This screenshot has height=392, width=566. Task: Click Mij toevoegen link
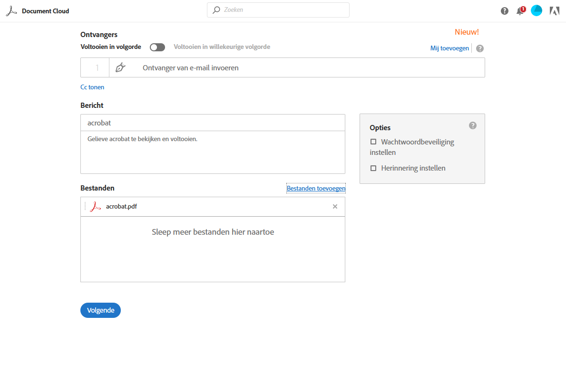[x=449, y=48]
